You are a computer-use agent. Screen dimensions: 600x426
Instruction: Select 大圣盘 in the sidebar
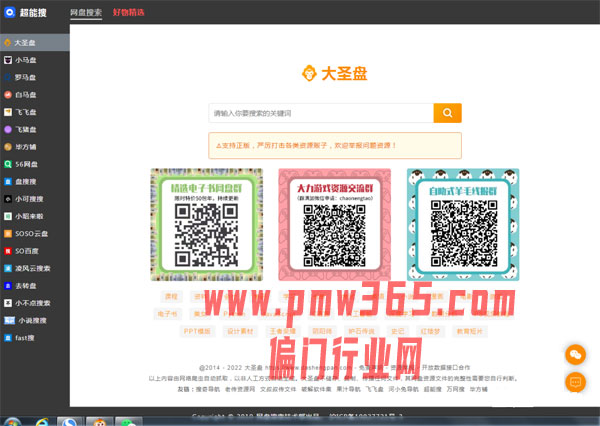(x=34, y=42)
